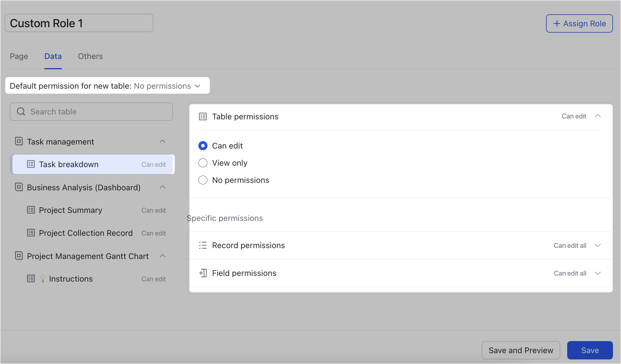Viewport: 621px width, 364px height.
Task: Click the Can edit label on Task breakdown
Action: [x=154, y=165]
